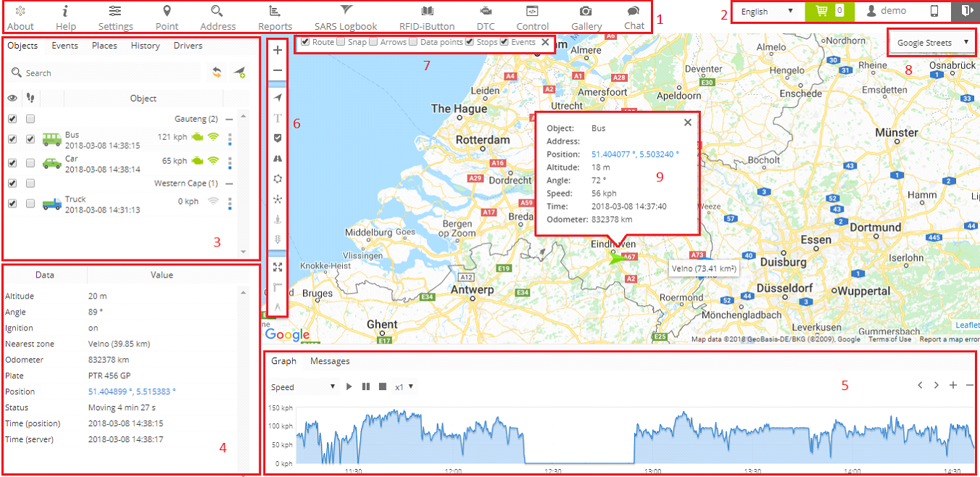
Task: Toggle the Arrows checkbox
Action: (x=373, y=42)
